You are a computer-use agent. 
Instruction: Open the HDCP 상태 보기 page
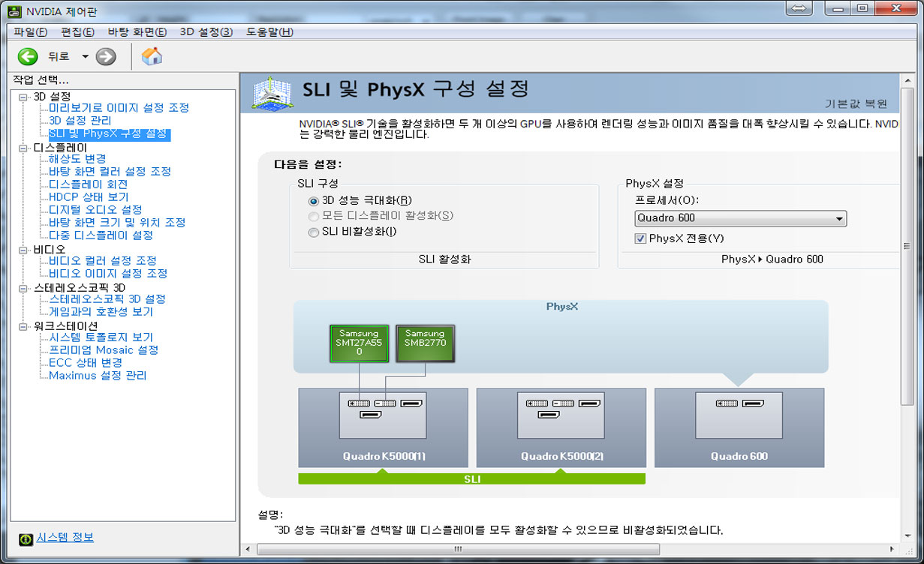point(89,197)
